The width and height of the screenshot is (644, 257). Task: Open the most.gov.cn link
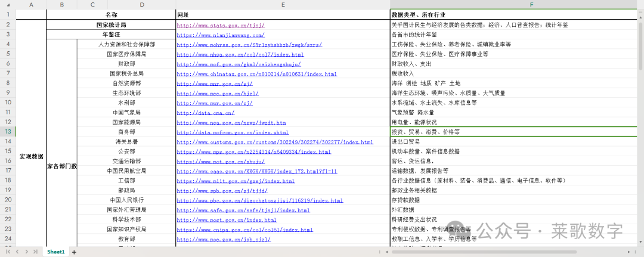[227, 220]
